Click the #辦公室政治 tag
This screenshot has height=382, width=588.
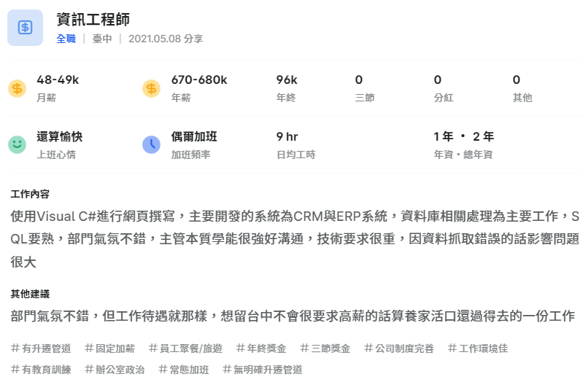(x=115, y=370)
